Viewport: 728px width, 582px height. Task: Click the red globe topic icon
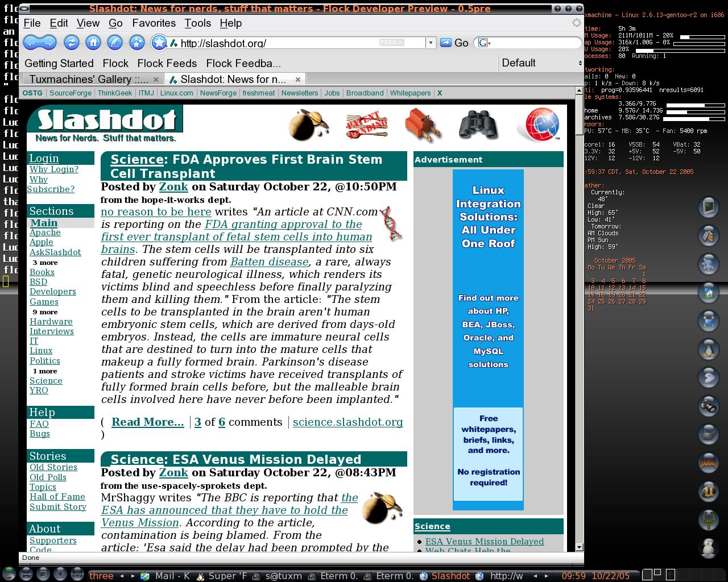pos(538,125)
